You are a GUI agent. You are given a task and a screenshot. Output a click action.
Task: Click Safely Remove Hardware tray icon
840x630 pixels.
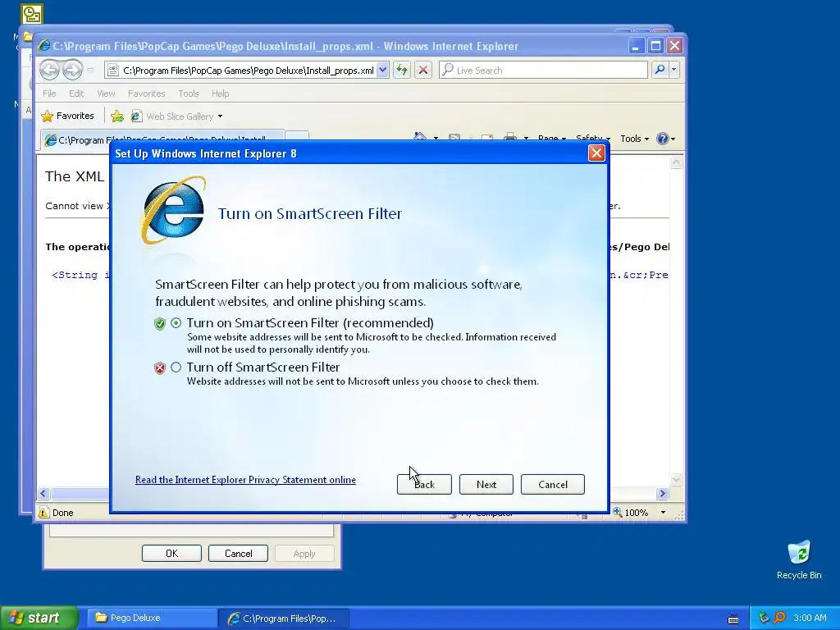(x=764, y=618)
